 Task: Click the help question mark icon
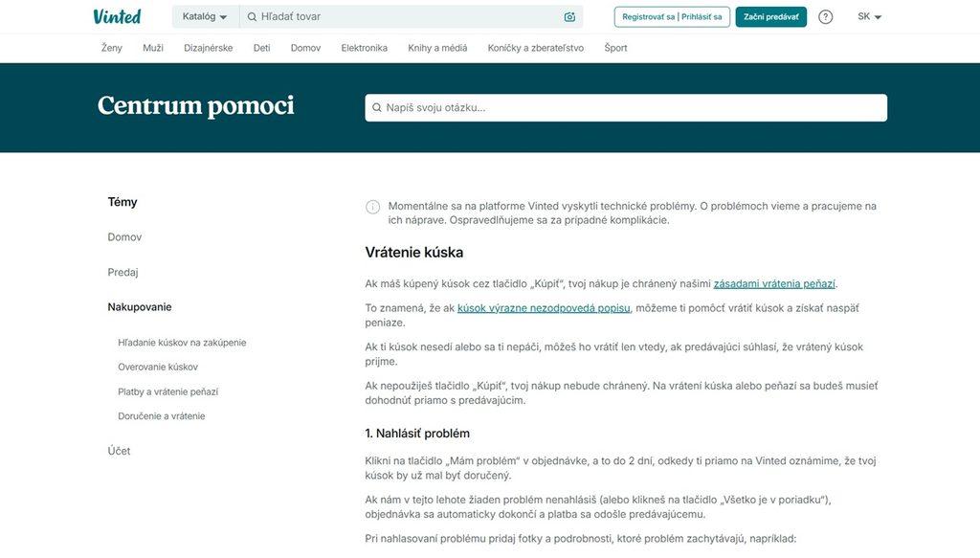click(826, 17)
